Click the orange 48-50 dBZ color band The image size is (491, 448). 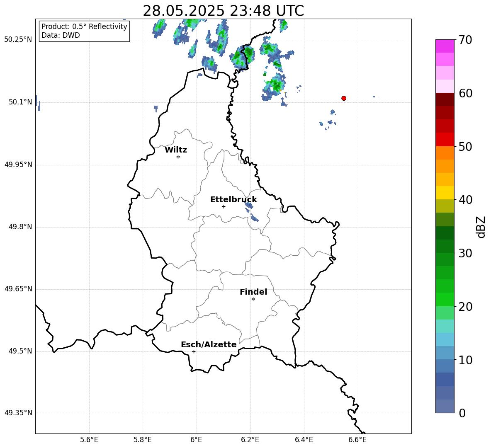[445, 153]
